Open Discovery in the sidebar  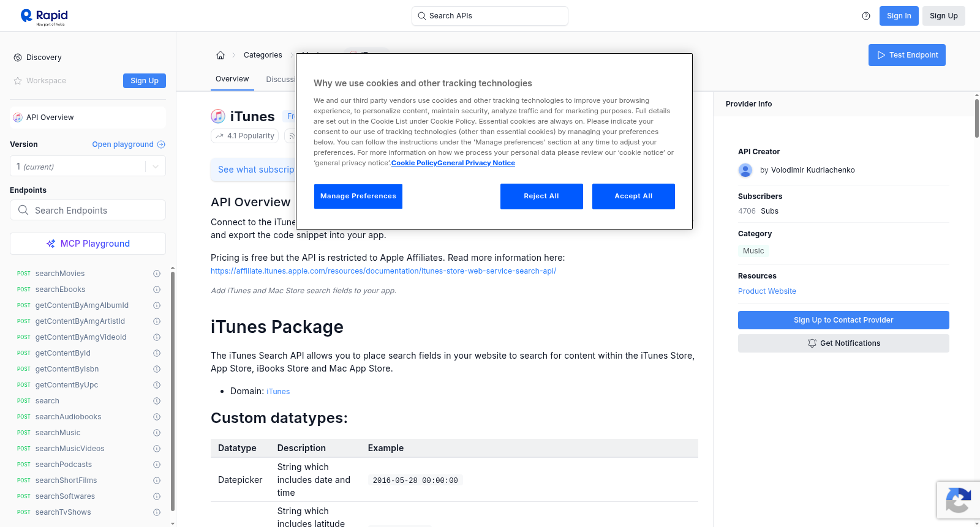44,58
